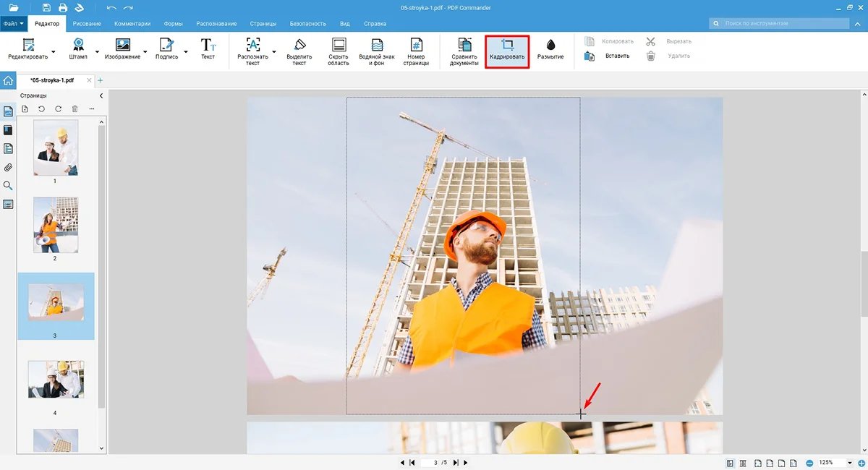The width and height of the screenshot is (868, 470).
Task: Switch to the Рисование ribbon tab
Action: [88, 24]
